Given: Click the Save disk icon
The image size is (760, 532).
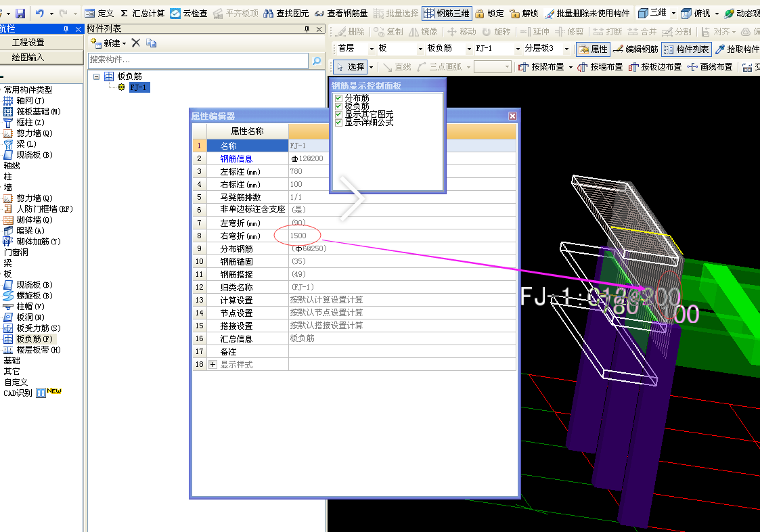Looking at the screenshot, I should pos(20,13).
